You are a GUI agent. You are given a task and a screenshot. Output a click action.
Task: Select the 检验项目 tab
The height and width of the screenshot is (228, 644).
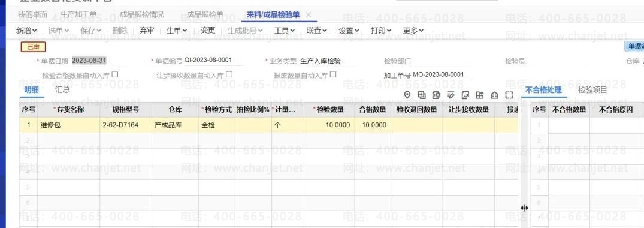(592, 90)
